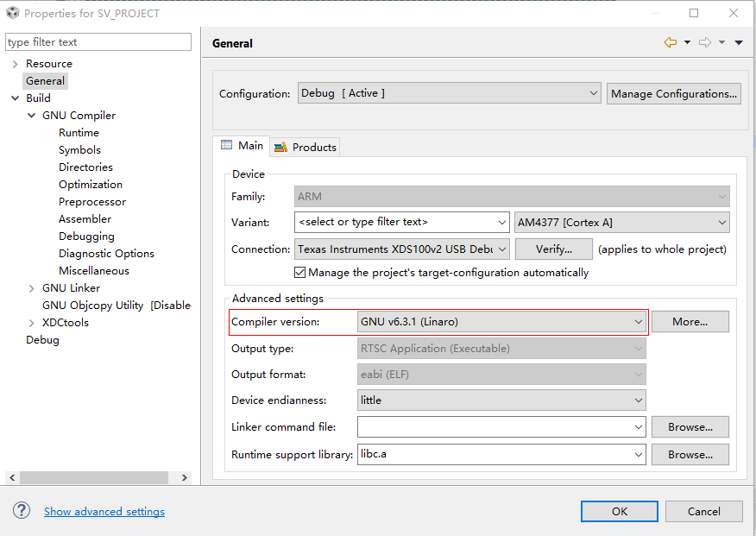Expand the Resource tree node
The width and height of the screenshot is (756, 536).
point(15,64)
